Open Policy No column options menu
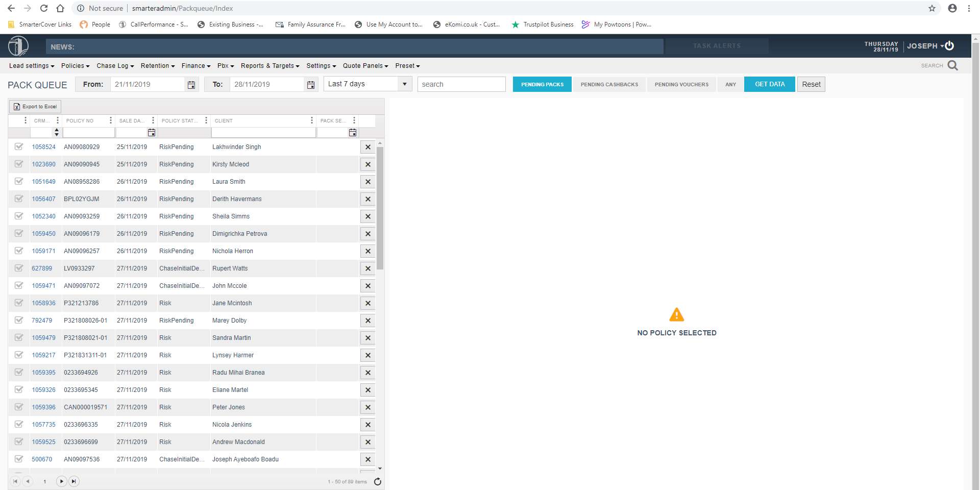This screenshot has height=490, width=980. 110,120
